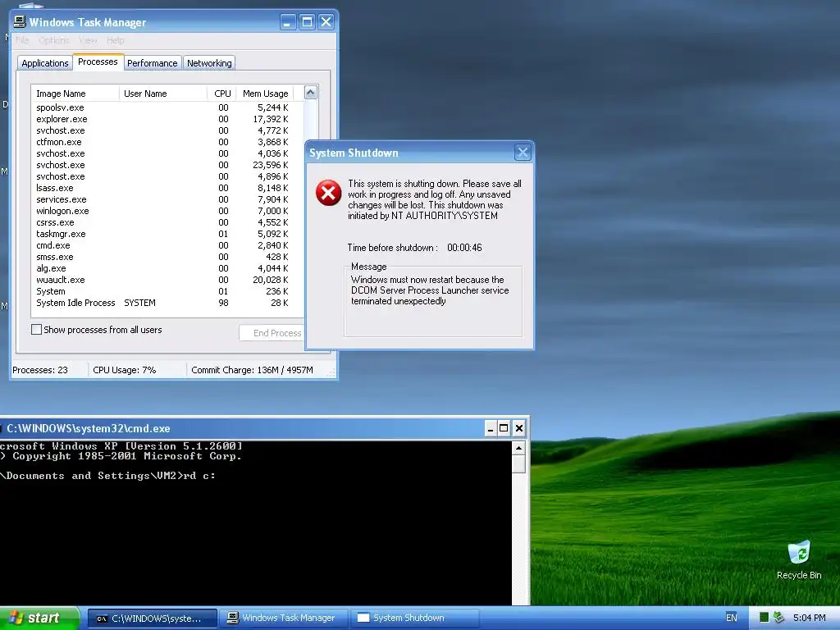Sort processes by Mem Usage column

point(265,94)
